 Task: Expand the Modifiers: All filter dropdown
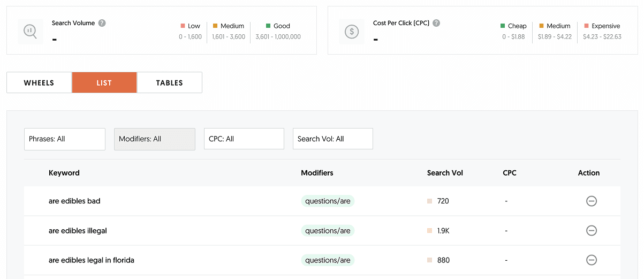tap(155, 139)
